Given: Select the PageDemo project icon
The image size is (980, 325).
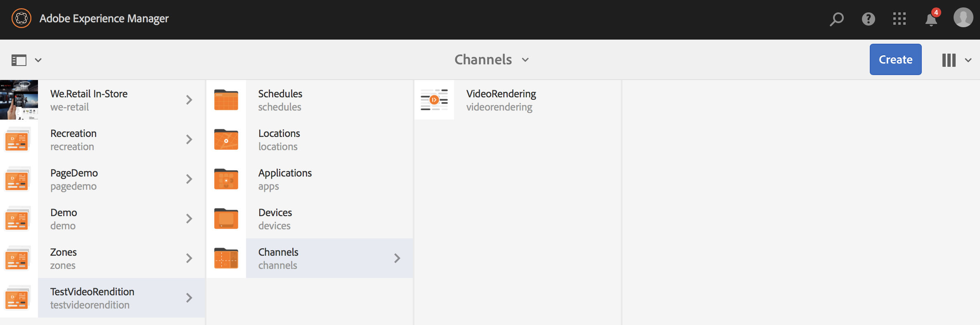Looking at the screenshot, I should [x=18, y=179].
